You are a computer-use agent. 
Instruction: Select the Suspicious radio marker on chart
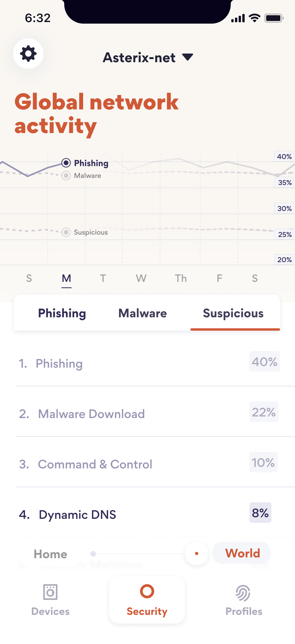(66, 232)
